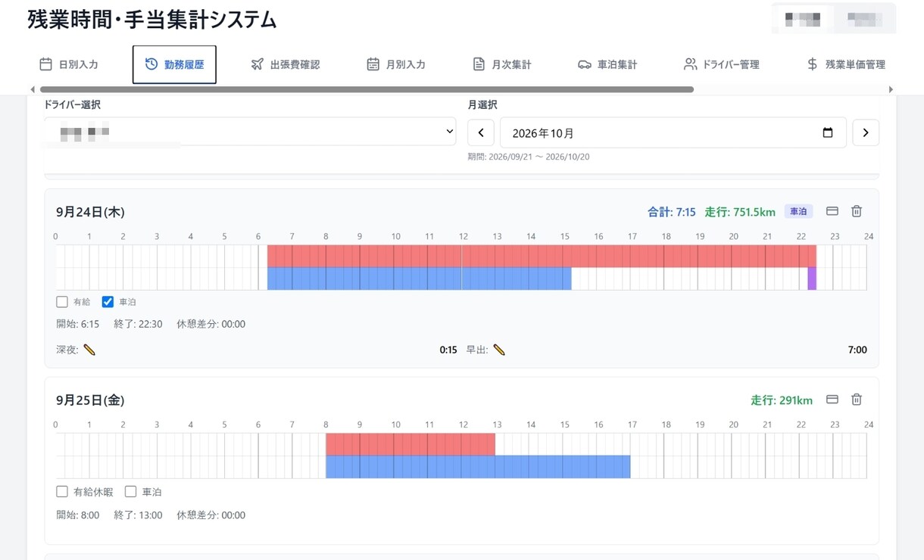Viewport: 924px width, 560px height.
Task: Open 残業単価管理 tab
Action: pyautogui.click(x=847, y=64)
